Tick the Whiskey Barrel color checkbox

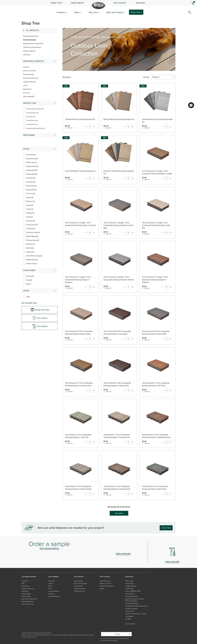point(24,240)
